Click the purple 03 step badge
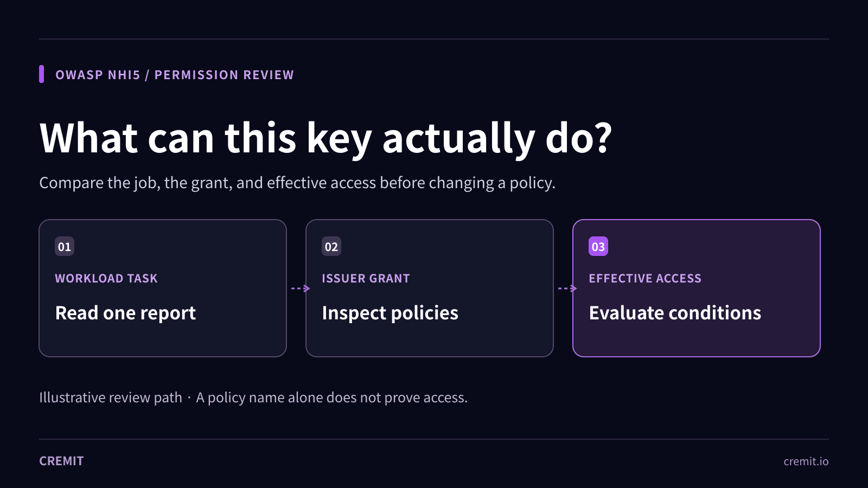The width and height of the screenshot is (868, 488). click(x=598, y=247)
